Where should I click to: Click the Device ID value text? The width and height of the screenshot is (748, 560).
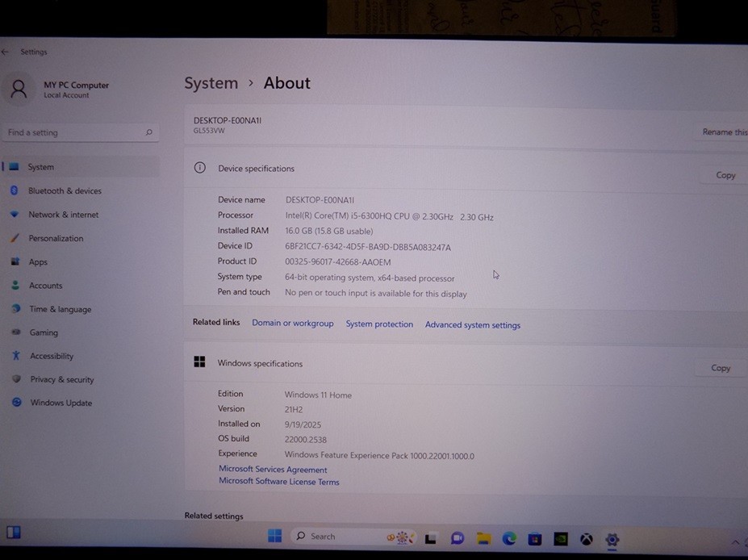pos(368,247)
